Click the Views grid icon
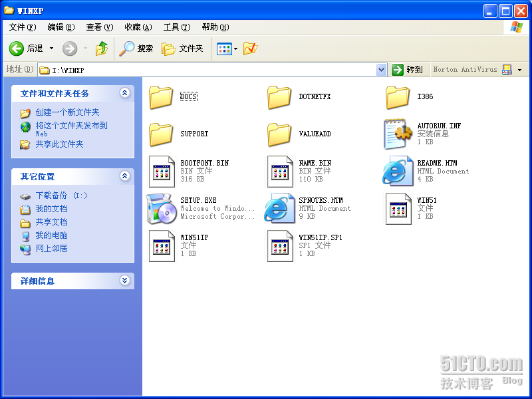This screenshot has height=399, width=532. coord(224,49)
